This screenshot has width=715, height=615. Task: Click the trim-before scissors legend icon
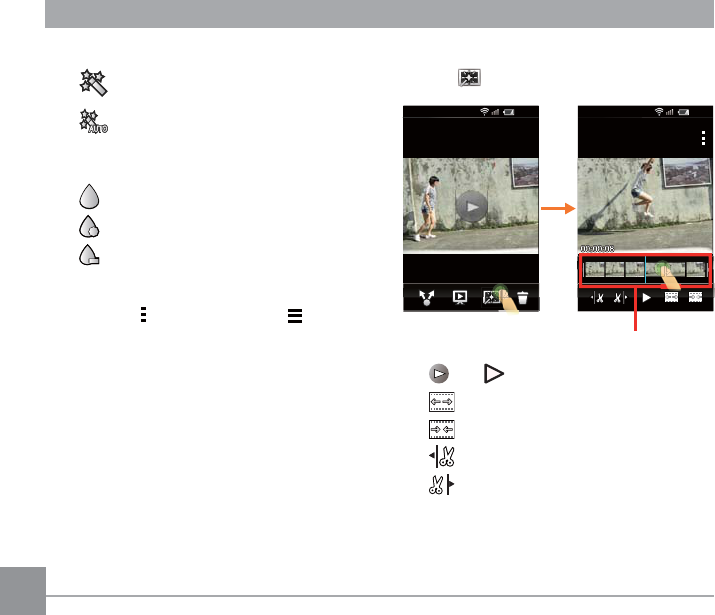(441, 457)
